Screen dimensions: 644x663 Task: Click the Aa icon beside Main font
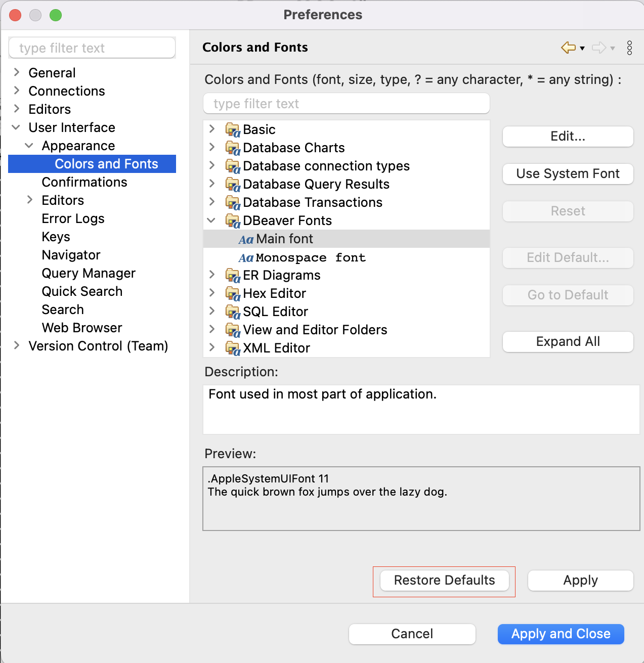(x=246, y=239)
